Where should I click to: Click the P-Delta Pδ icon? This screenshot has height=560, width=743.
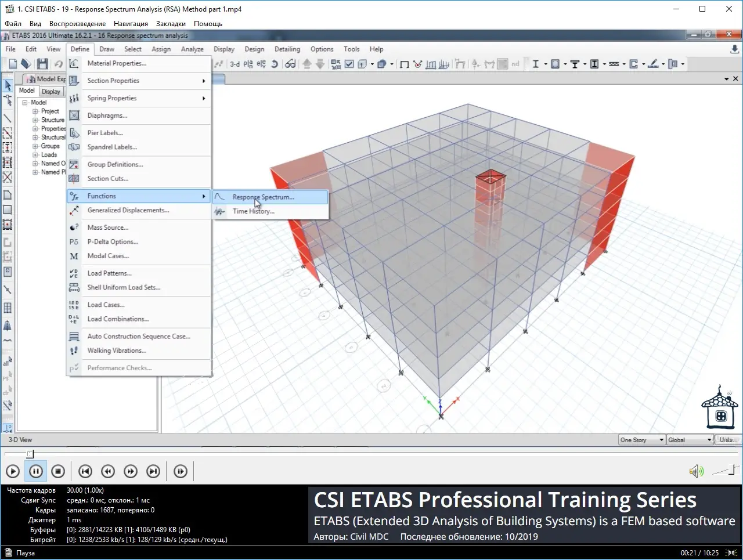[74, 242]
